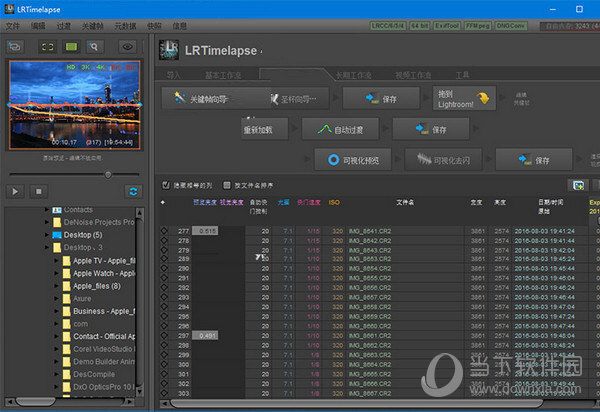Toggle keyframe diamond for row 300
The image size is (600, 412).
164,364
